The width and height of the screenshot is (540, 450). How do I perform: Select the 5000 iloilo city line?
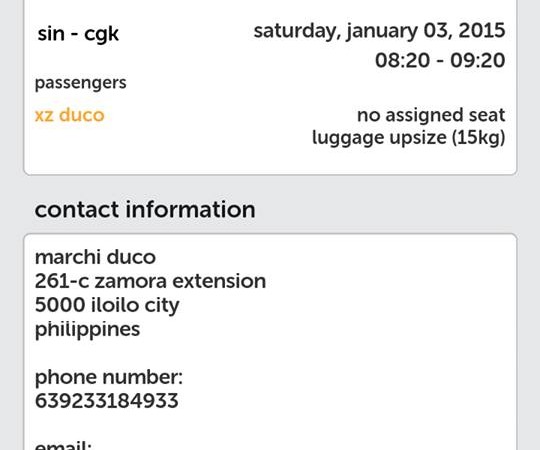pyautogui.click(x=107, y=306)
